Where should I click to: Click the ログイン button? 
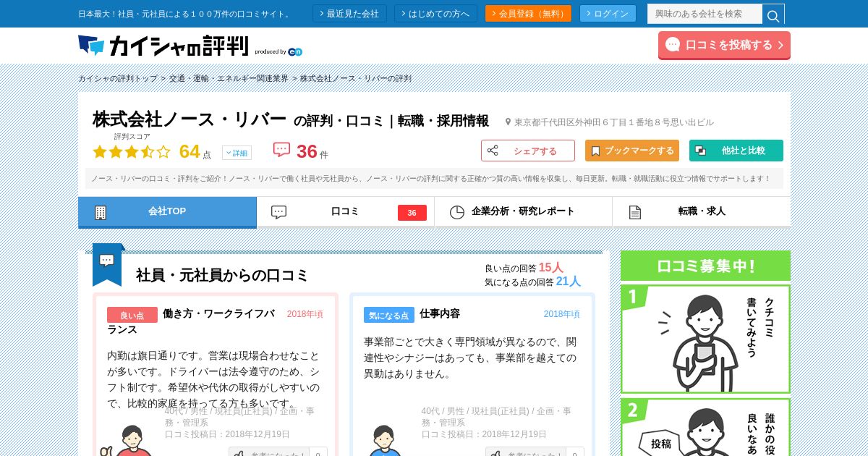[x=608, y=14]
